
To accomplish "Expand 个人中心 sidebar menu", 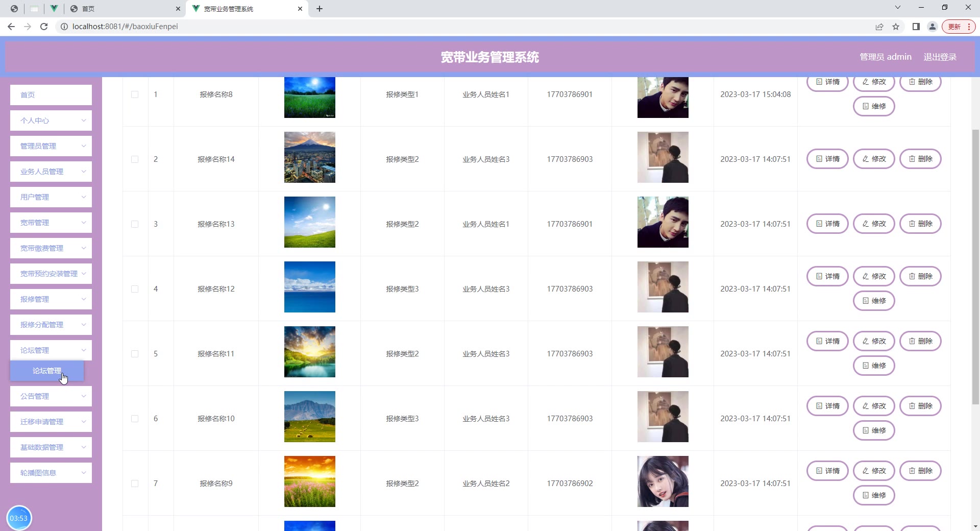I will click(x=51, y=120).
